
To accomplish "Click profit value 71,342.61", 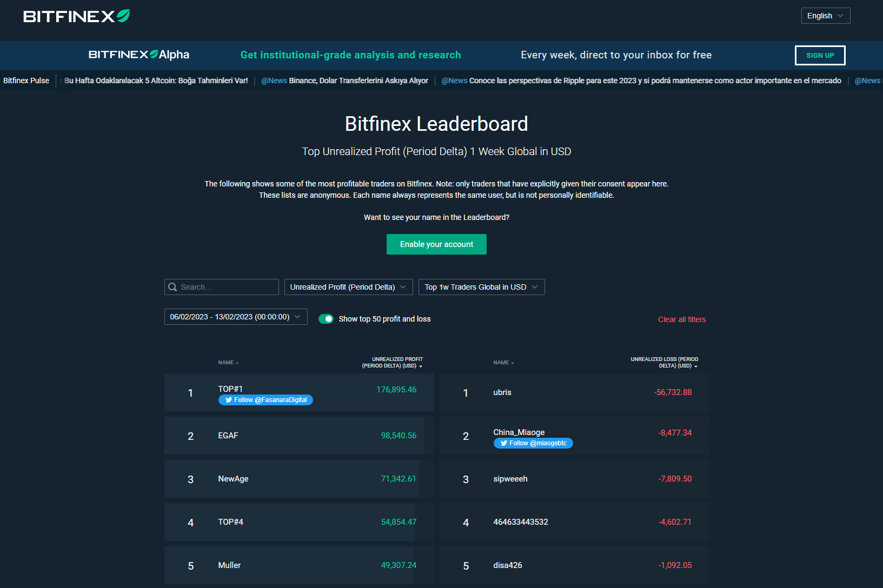I will [x=399, y=479].
